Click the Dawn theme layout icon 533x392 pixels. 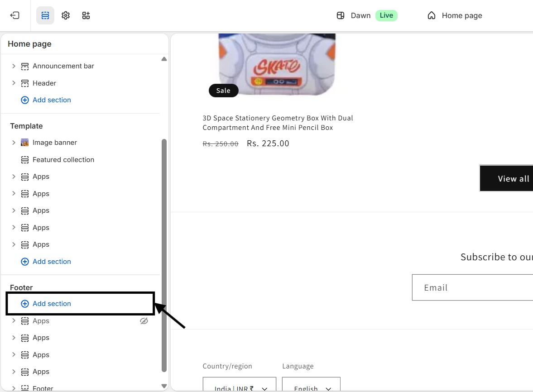click(x=341, y=15)
